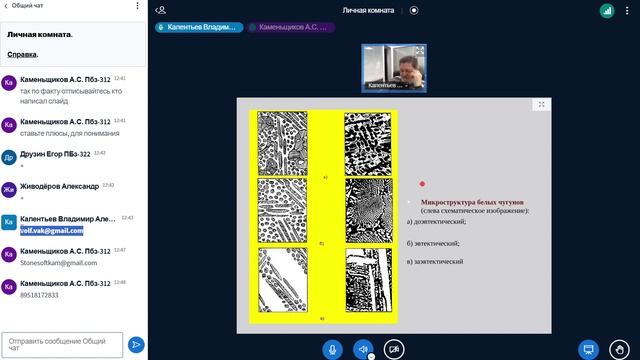The height and width of the screenshot is (360, 640).
Task: Expand the presentation slide to fullscreen
Action: click(x=542, y=104)
